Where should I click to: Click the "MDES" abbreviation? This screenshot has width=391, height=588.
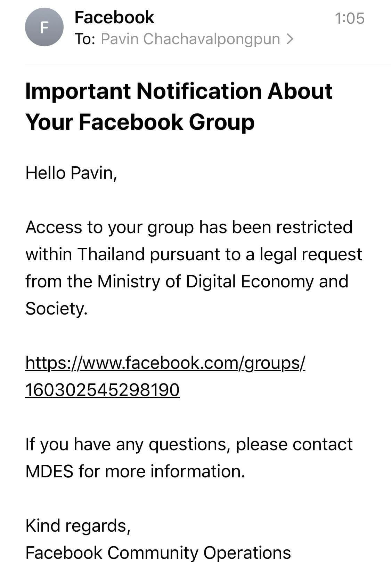(x=49, y=471)
